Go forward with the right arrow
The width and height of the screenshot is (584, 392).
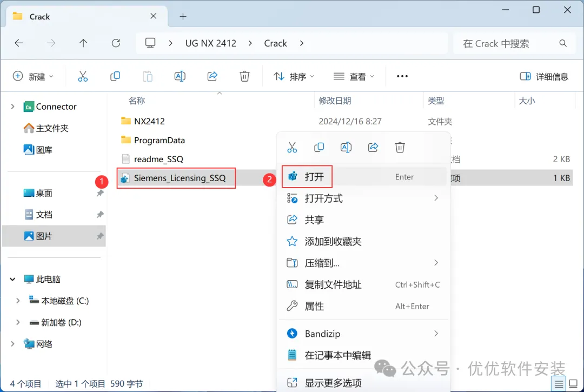pyautogui.click(x=51, y=43)
